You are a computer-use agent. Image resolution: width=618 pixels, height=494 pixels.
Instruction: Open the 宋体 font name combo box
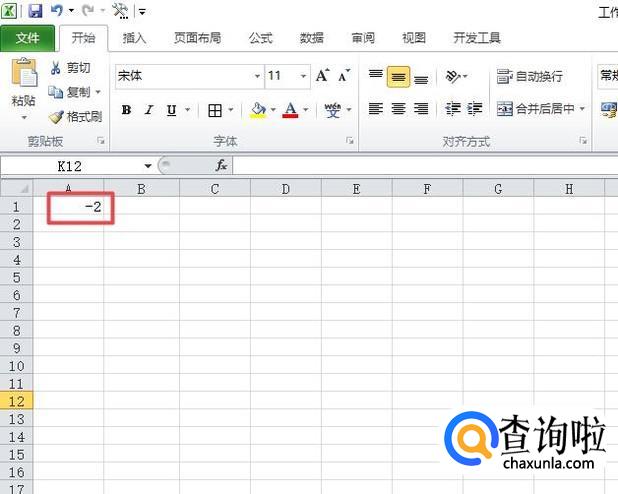click(189, 76)
